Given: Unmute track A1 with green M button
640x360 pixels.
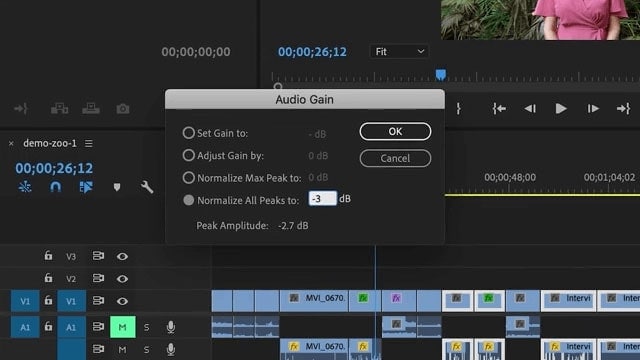Looking at the screenshot, I should pos(122,327).
